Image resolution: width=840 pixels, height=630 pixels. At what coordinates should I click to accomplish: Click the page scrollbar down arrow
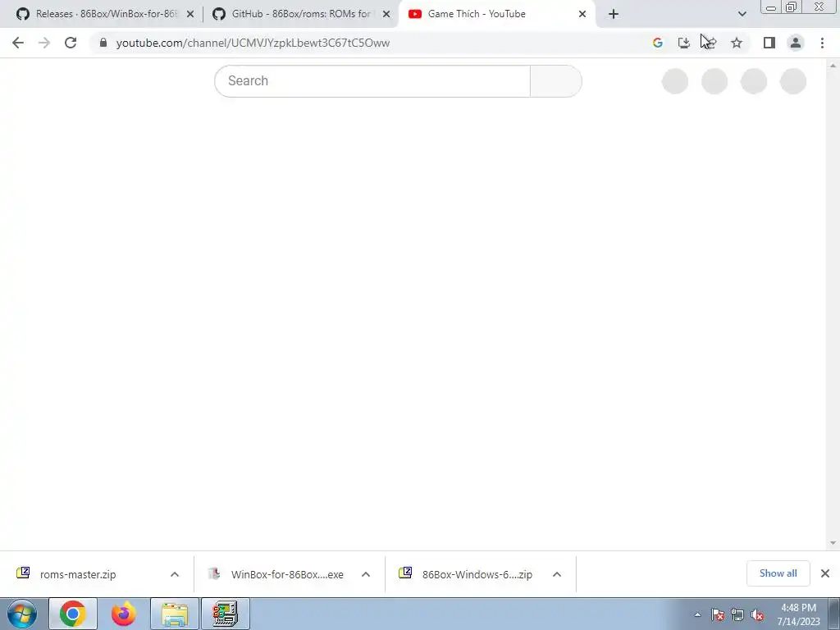point(833,543)
